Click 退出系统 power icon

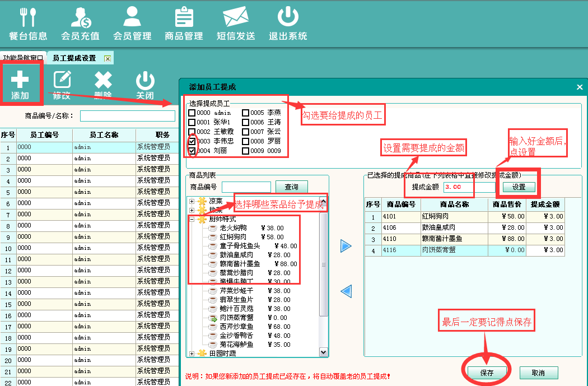tap(288, 24)
